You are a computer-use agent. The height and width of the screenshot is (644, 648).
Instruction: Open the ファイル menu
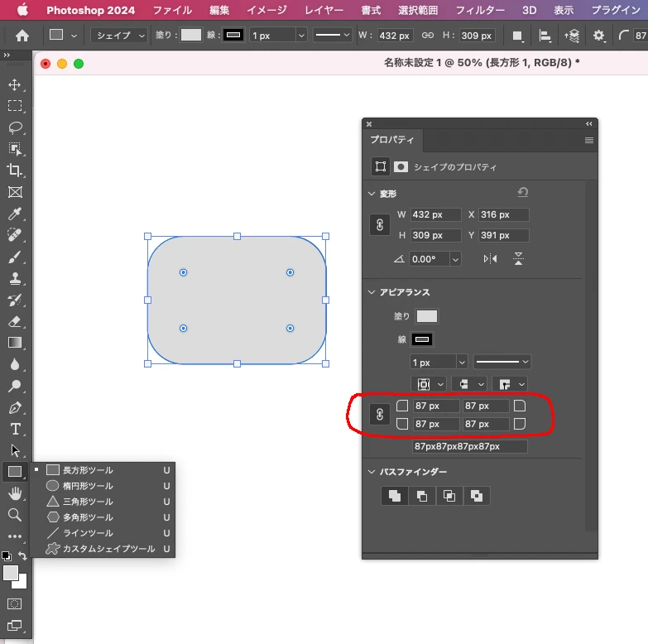click(172, 10)
